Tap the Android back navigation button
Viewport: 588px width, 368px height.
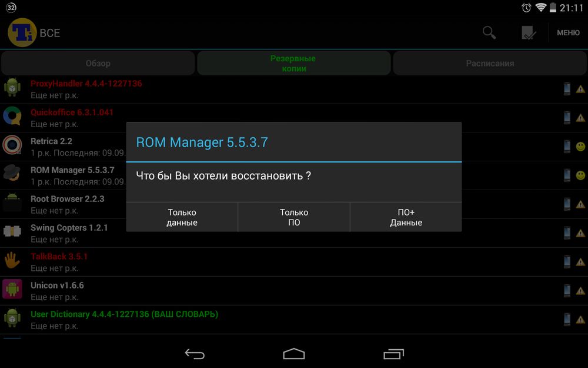click(195, 354)
